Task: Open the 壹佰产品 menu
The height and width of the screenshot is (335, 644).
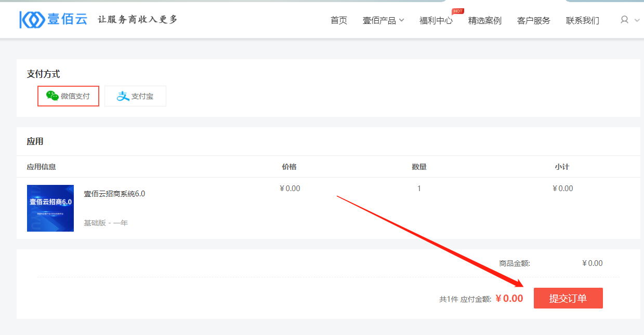Action: pos(379,21)
